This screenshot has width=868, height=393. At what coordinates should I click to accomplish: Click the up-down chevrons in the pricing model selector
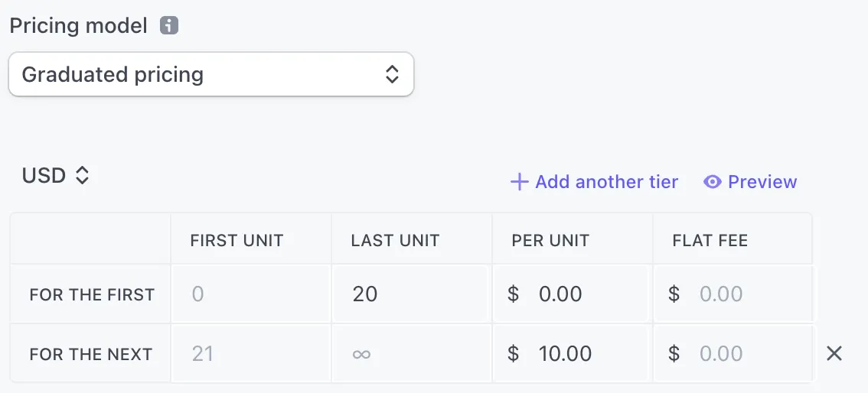[392, 74]
